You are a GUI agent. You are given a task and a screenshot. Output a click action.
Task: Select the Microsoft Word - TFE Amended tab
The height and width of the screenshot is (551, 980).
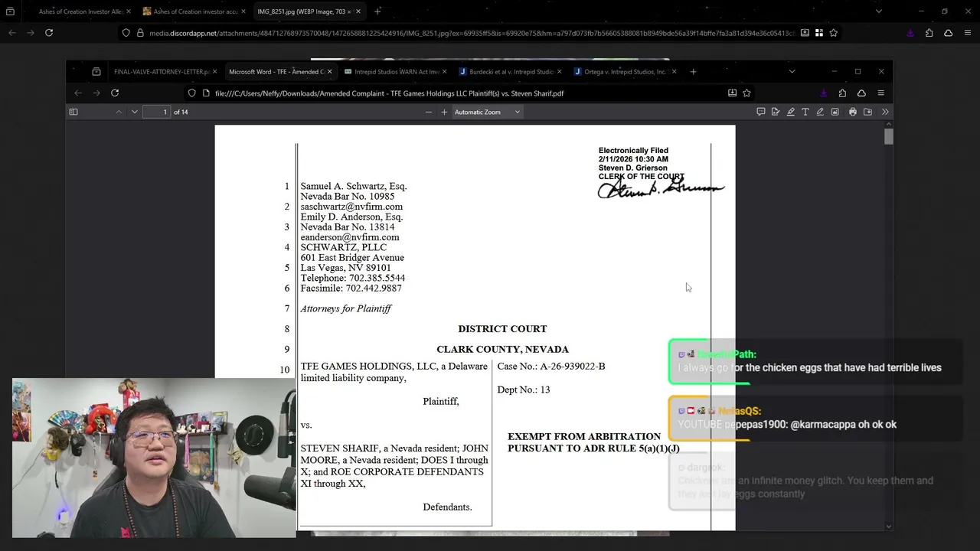point(276,72)
